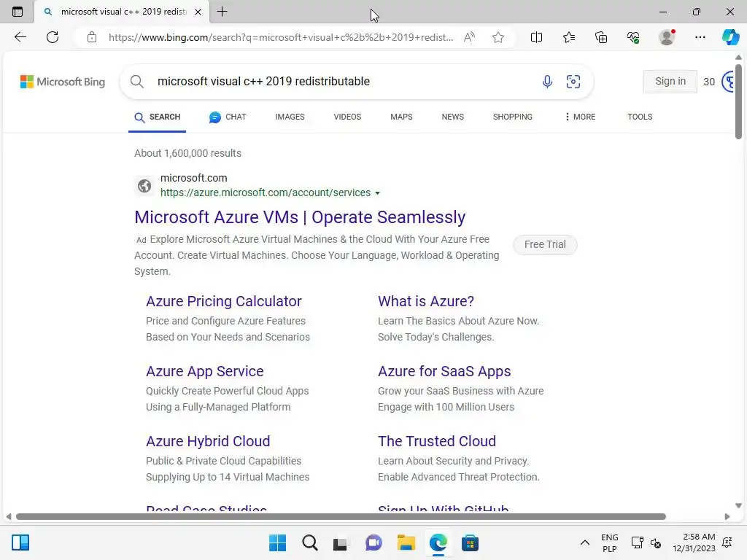Open the TOOLS option
The image size is (747, 560).
point(640,117)
